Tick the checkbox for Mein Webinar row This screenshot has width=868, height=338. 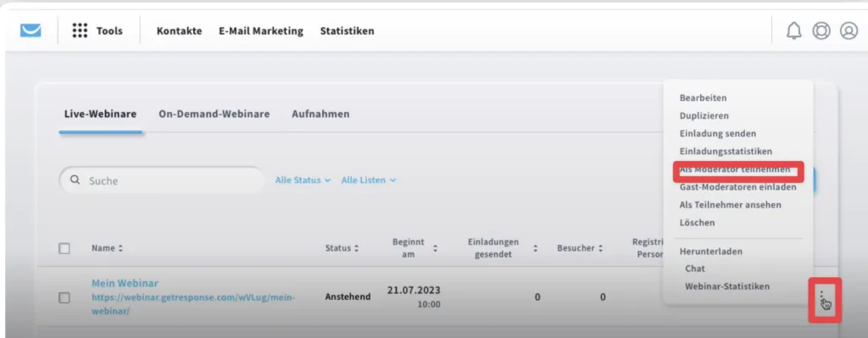click(x=64, y=297)
